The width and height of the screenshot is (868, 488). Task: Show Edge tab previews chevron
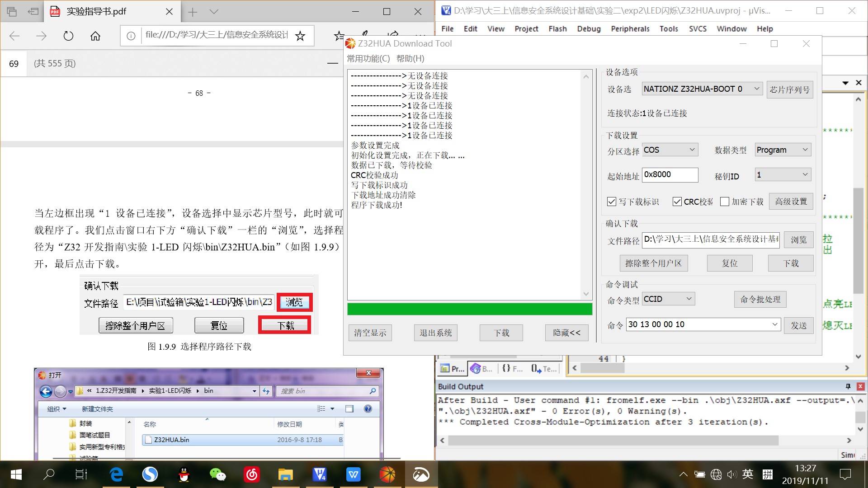[x=214, y=12]
